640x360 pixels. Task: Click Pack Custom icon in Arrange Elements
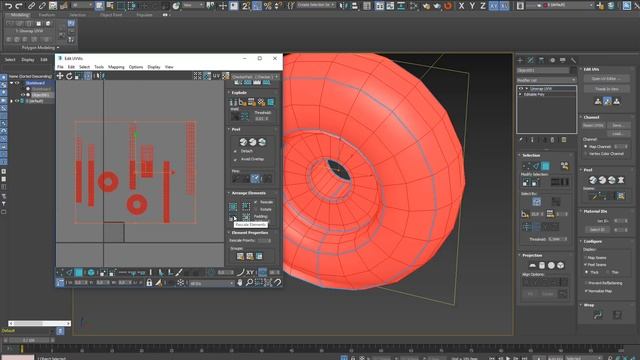pyautogui.click(x=233, y=206)
